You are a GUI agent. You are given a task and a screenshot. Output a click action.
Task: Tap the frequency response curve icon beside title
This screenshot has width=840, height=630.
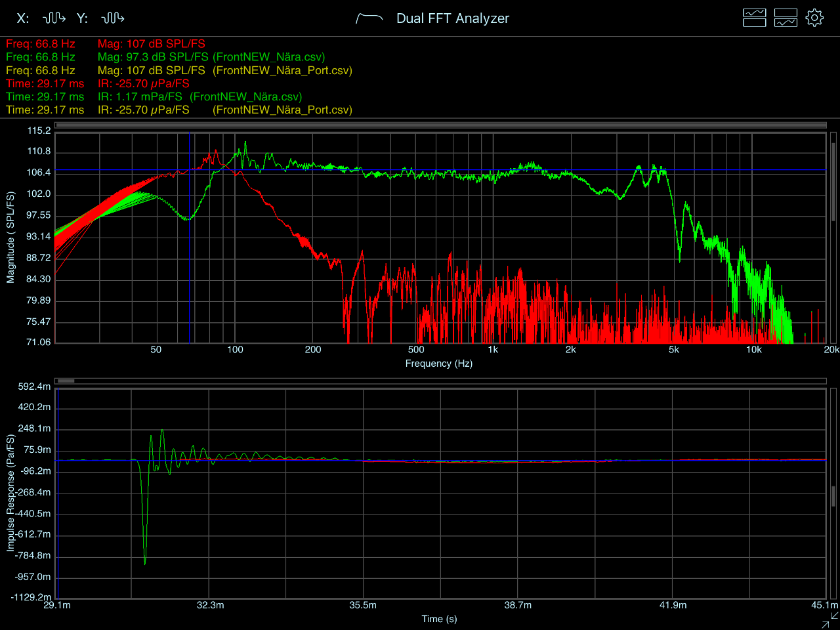(x=369, y=18)
